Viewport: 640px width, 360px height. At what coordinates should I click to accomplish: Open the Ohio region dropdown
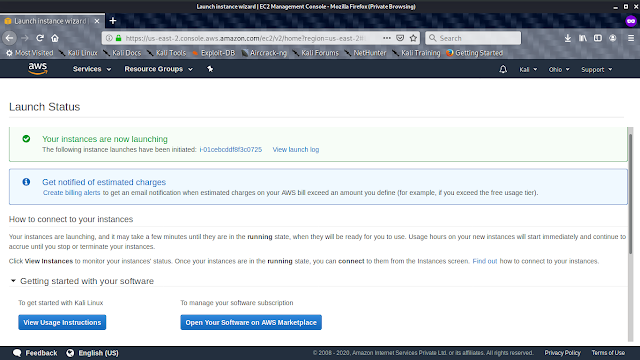(559, 69)
